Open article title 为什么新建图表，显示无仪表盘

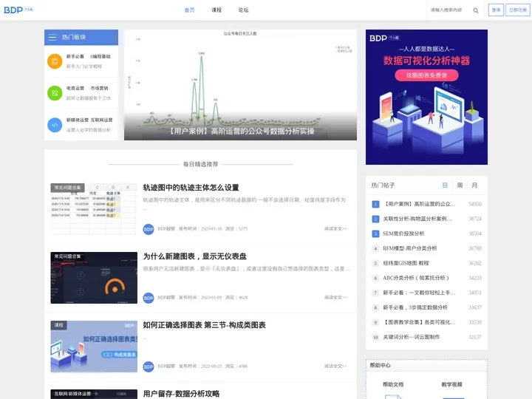(x=195, y=256)
